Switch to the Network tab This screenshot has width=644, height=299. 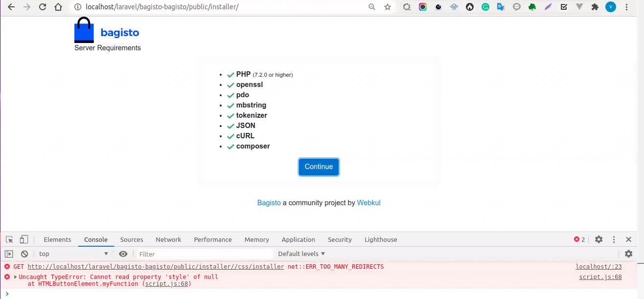click(x=168, y=239)
